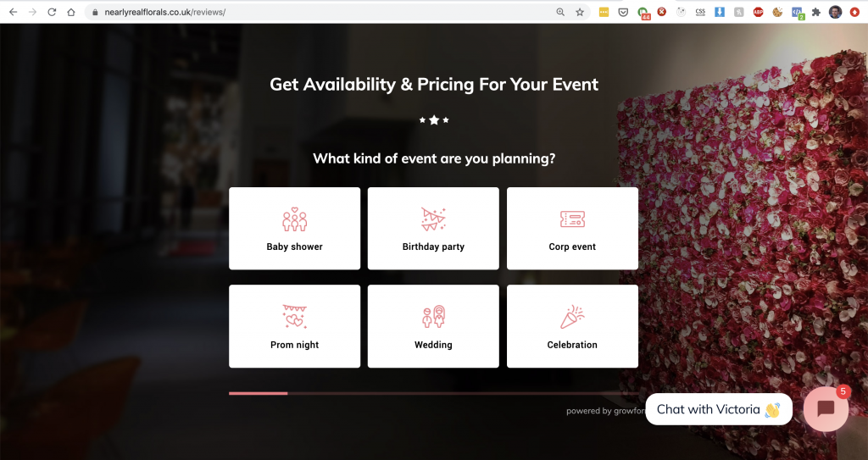
Task: Select the Baby shower event option
Action: point(294,229)
